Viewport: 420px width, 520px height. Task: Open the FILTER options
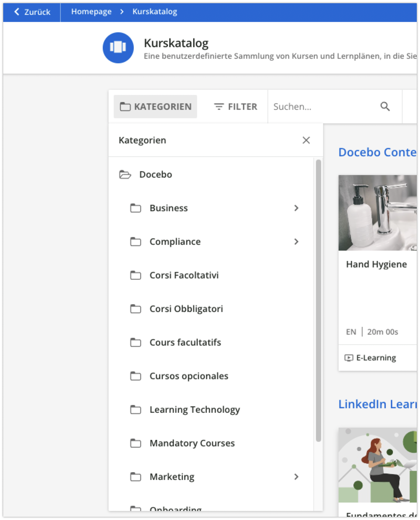pyautogui.click(x=236, y=107)
